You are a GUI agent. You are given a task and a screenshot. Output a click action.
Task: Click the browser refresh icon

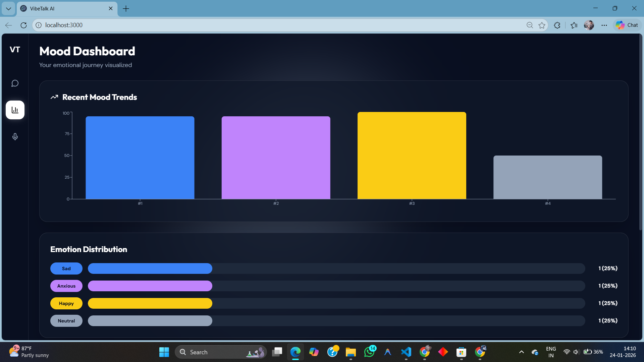[x=23, y=25]
